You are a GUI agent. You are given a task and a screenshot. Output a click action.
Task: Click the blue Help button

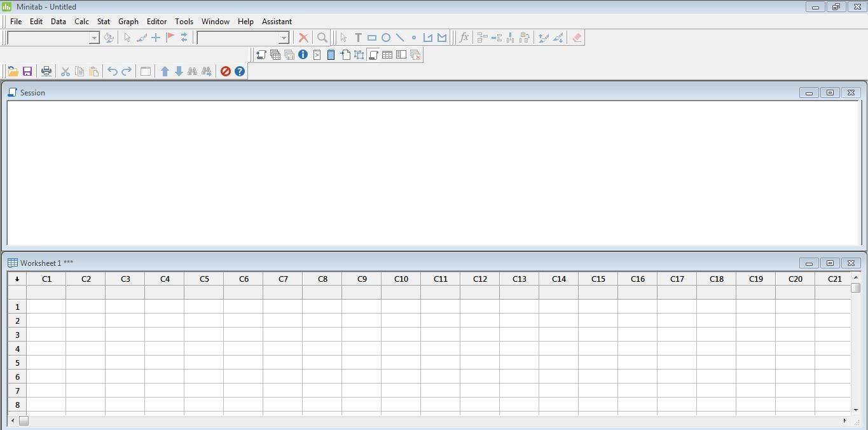tap(240, 71)
